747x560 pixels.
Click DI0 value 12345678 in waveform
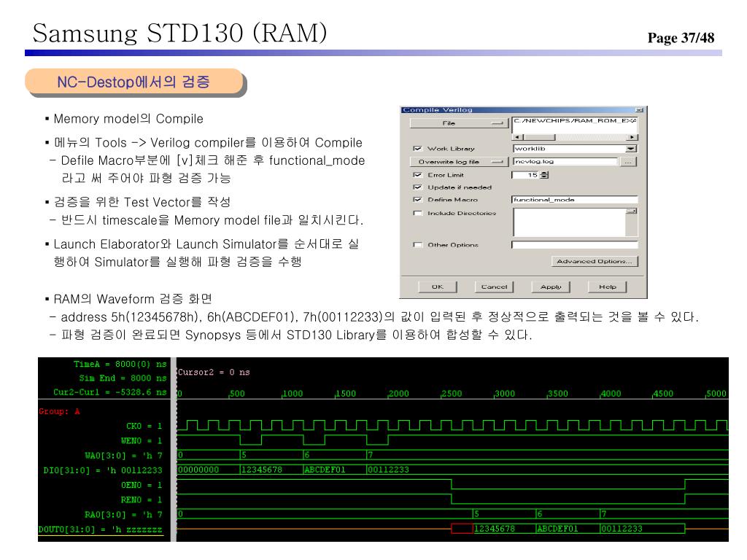[x=262, y=470]
